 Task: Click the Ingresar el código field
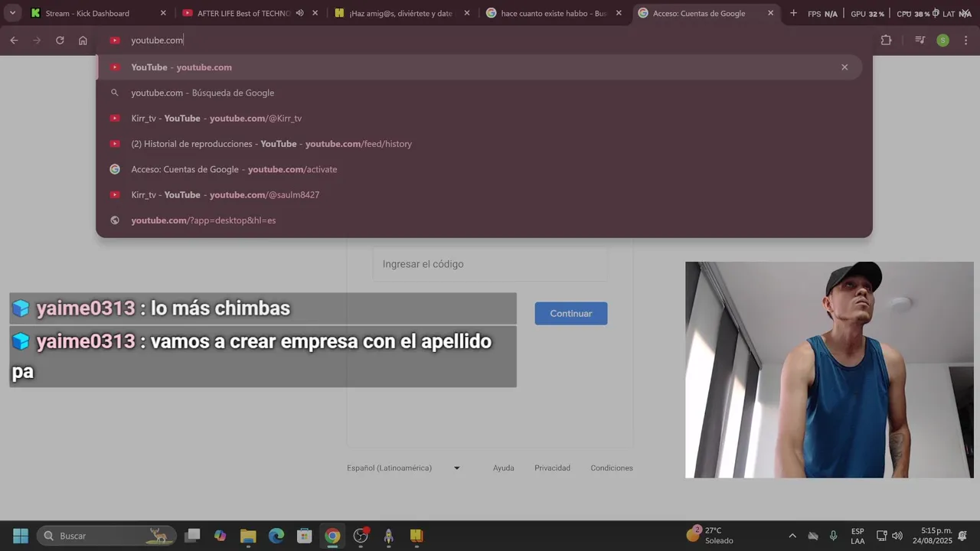490,264
